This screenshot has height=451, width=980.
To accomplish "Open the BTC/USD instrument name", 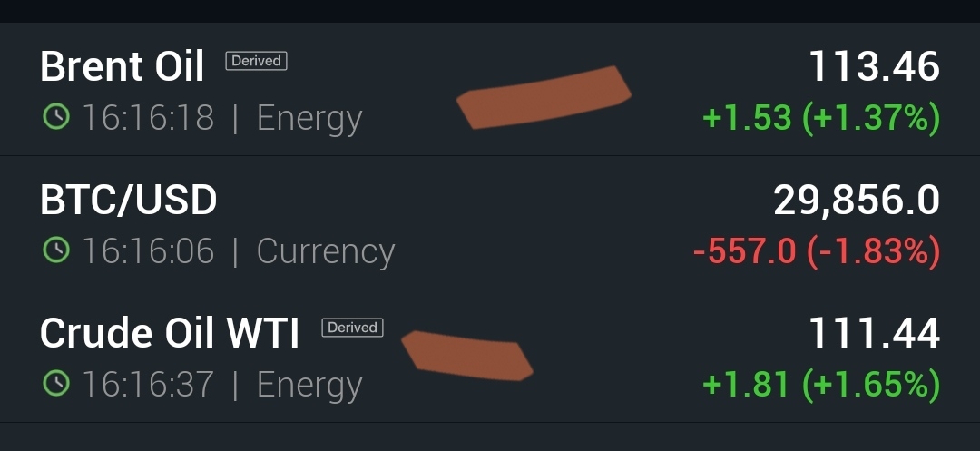I will point(129,201).
